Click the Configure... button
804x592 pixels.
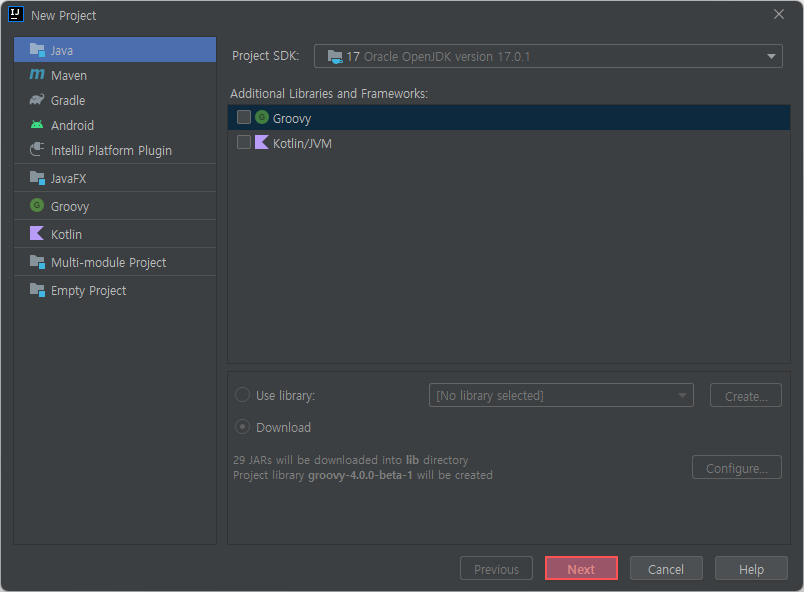(736, 467)
